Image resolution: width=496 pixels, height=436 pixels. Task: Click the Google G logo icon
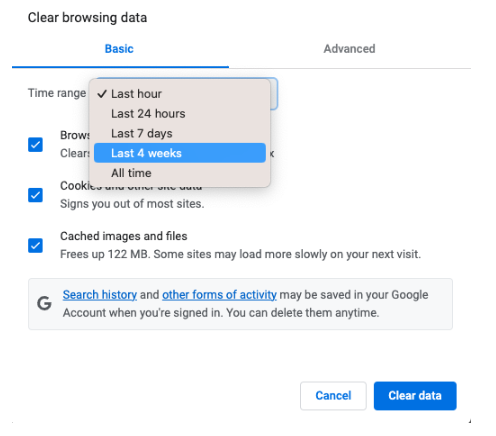click(x=44, y=303)
